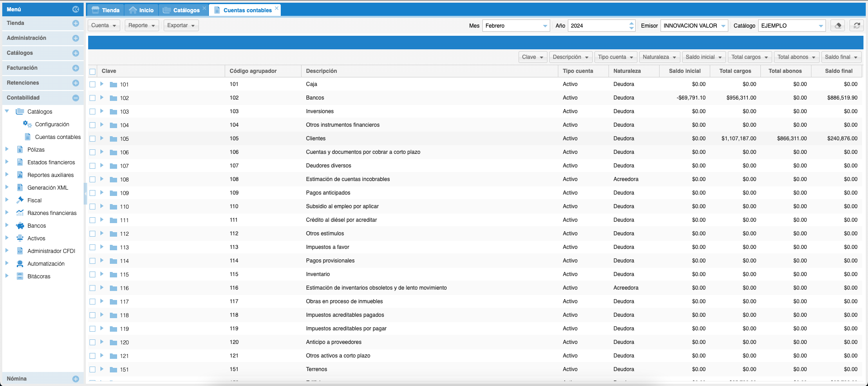Open the Exportar menu
868x386 pixels.
[181, 25]
